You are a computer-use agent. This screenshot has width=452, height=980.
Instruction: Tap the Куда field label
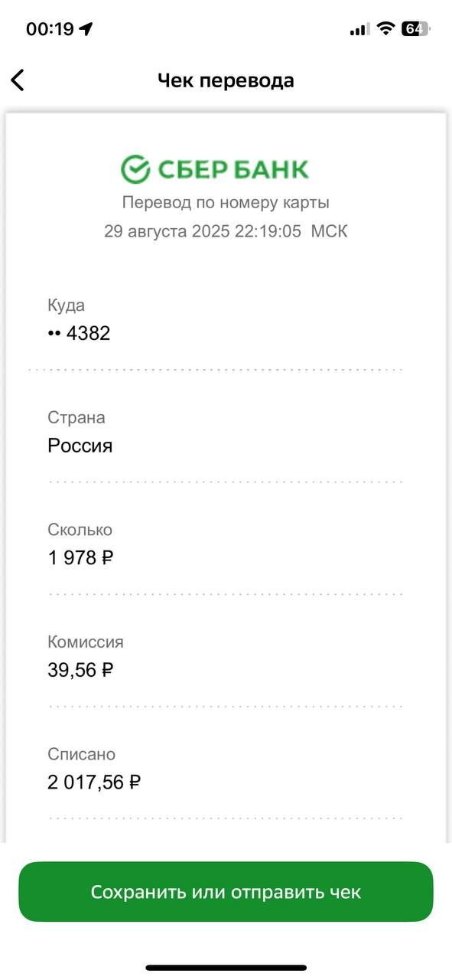(x=66, y=305)
